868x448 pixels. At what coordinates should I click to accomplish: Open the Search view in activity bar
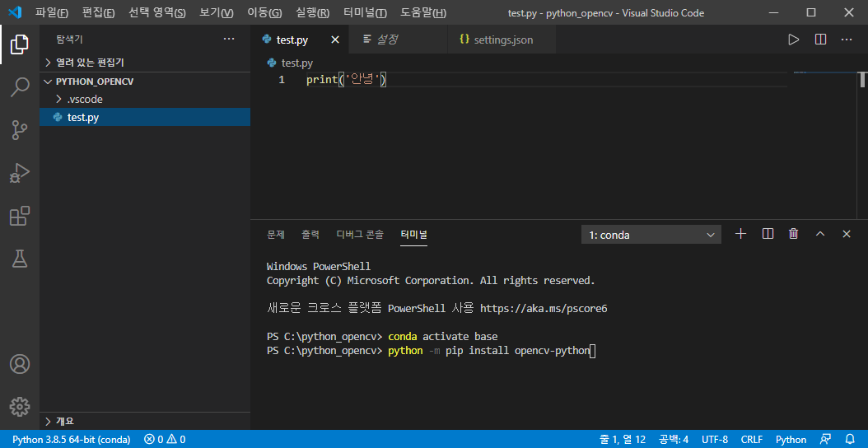coord(20,87)
